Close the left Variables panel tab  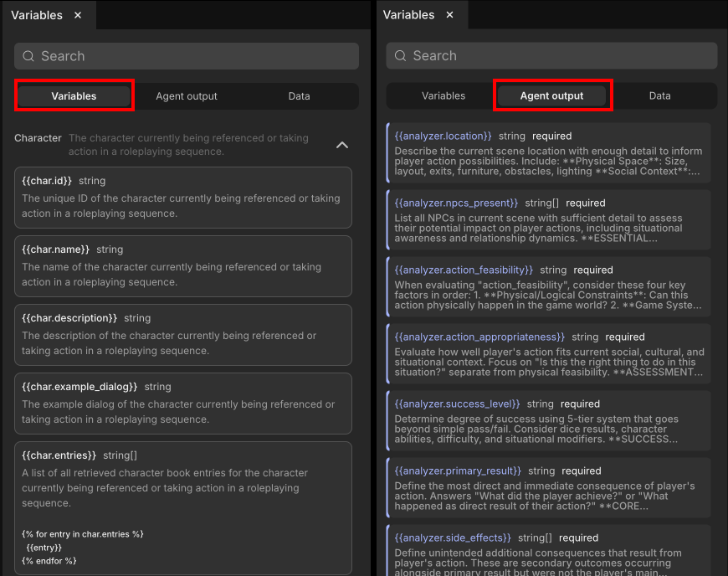point(78,15)
